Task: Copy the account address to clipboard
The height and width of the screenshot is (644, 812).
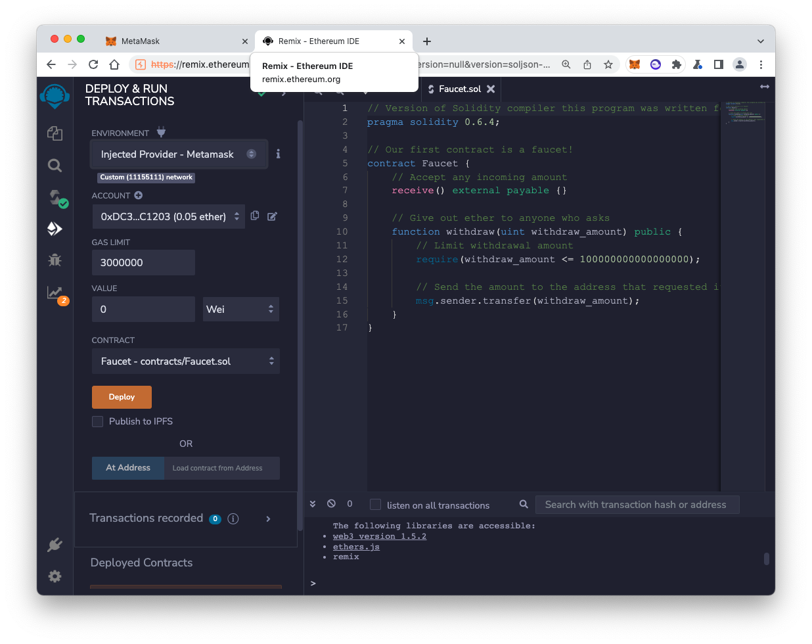Action: click(255, 216)
